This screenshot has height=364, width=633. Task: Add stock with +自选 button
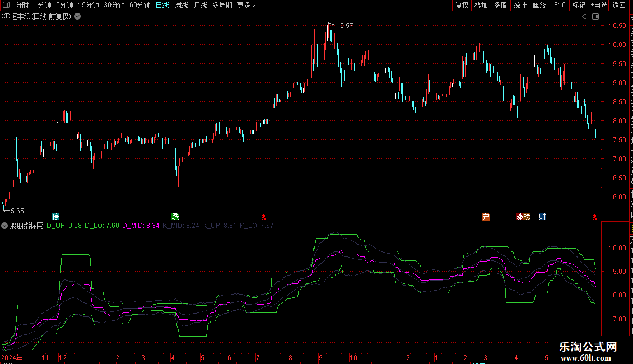tap(599, 5)
